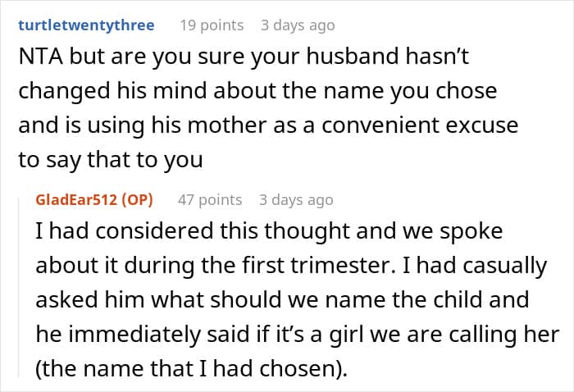Screen dimensions: 574x392
Task: Click the word 'casually' in the reply
Action: tap(505, 266)
